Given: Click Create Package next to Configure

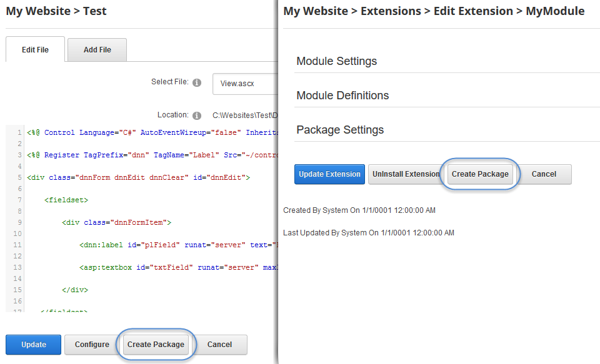Looking at the screenshot, I should pyautogui.click(x=156, y=345).
